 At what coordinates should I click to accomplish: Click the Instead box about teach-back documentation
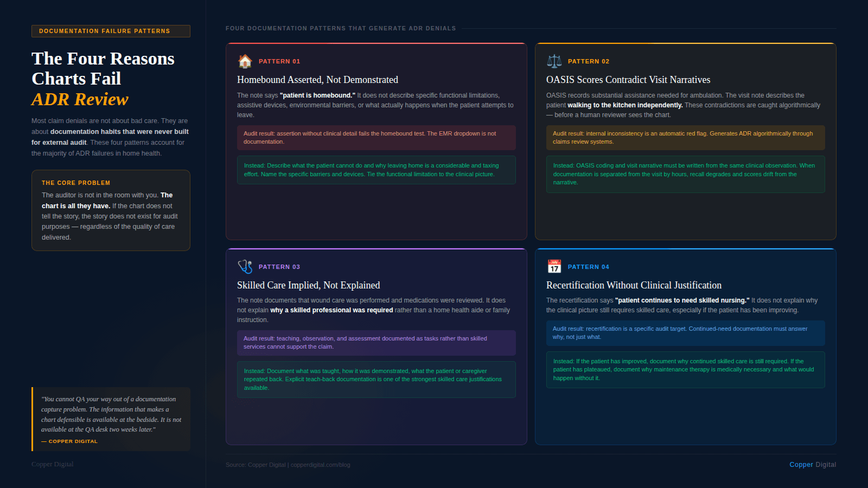pyautogui.click(x=376, y=380)
